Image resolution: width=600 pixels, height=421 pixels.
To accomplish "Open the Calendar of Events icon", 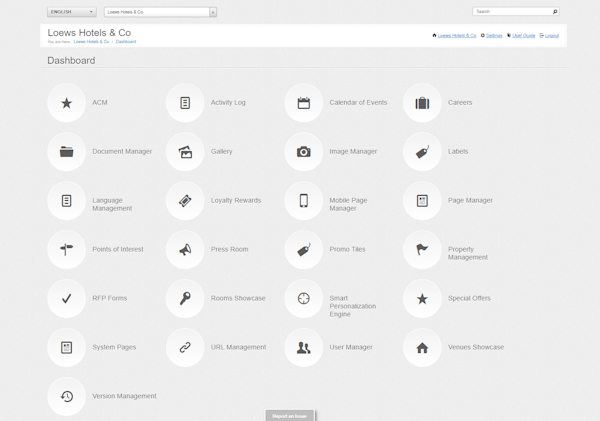I will (303, 103).
